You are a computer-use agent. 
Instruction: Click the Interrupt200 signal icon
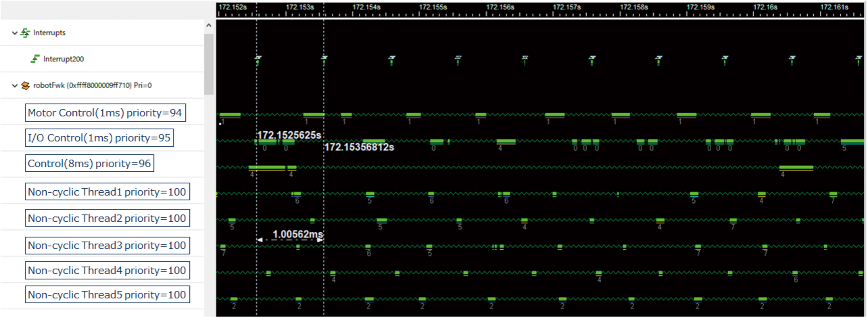(x=36, y=59)
